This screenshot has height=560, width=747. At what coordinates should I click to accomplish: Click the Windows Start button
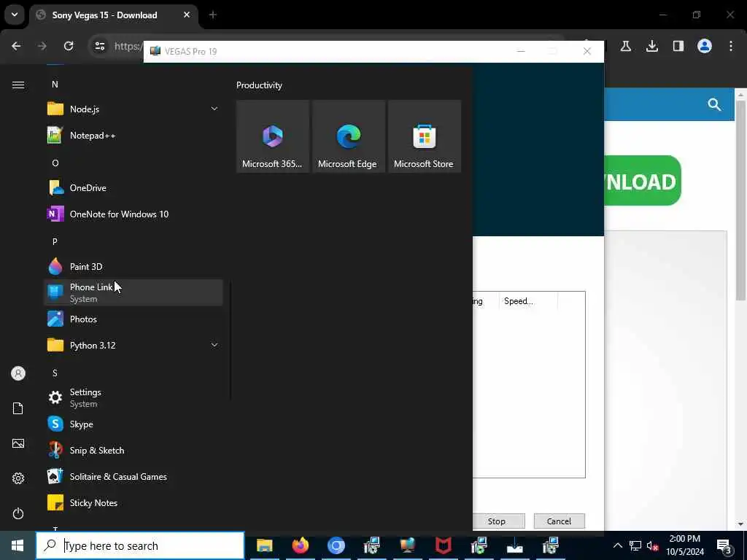(18, 545)
